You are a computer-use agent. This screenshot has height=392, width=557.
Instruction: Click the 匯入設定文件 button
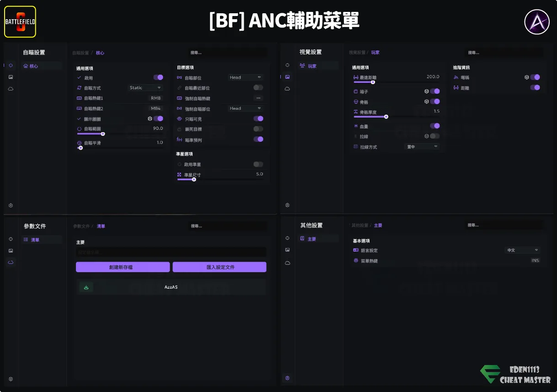click(x=220, y=267)
